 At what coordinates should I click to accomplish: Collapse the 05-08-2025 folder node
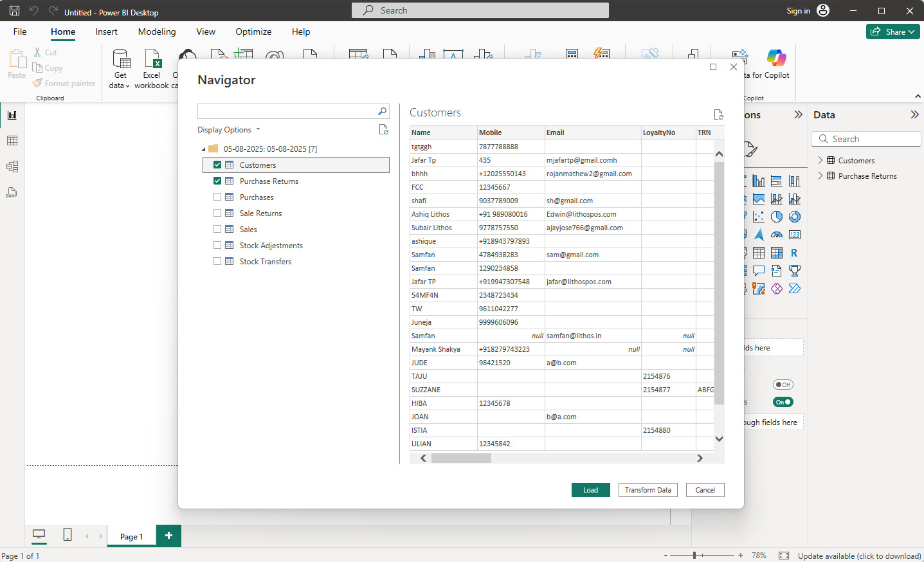point(204,149)
